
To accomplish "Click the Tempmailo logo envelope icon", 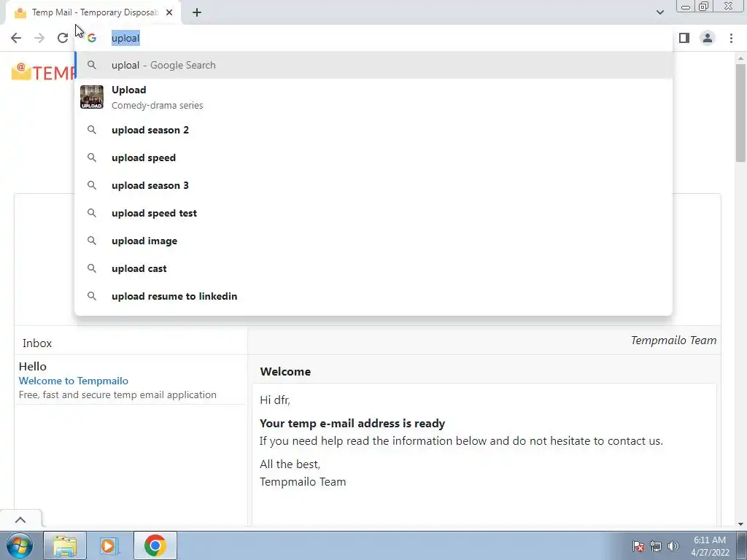I will (x=21, y=72).
